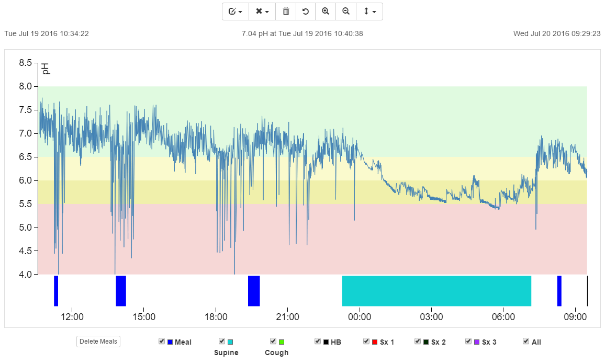605x364 pixels.
Task: Select the cyan supine period bar
Action: click(x=436, y=291)
